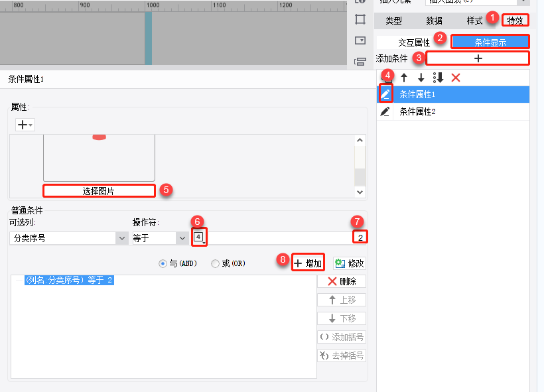Click the sort conditions icon in the toolbar
The width and height of the screenshot is (544, 392).
[x=438, y=78]
